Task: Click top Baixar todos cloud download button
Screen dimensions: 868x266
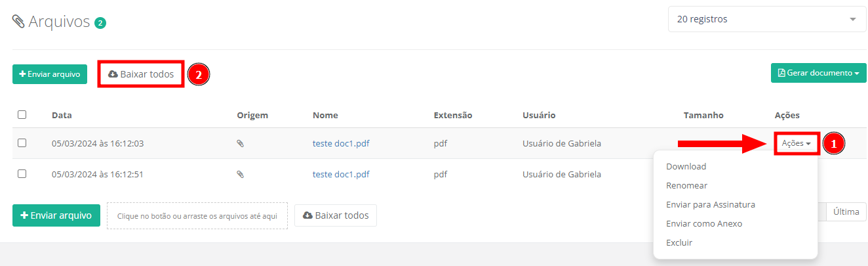Action: point(141,74)
